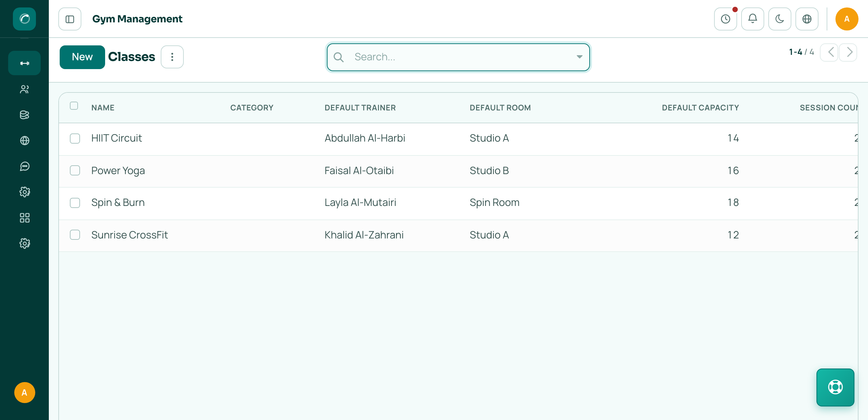Toggle the sidebar panel button
The image size is (868, 420).
(x=70, y=19)
